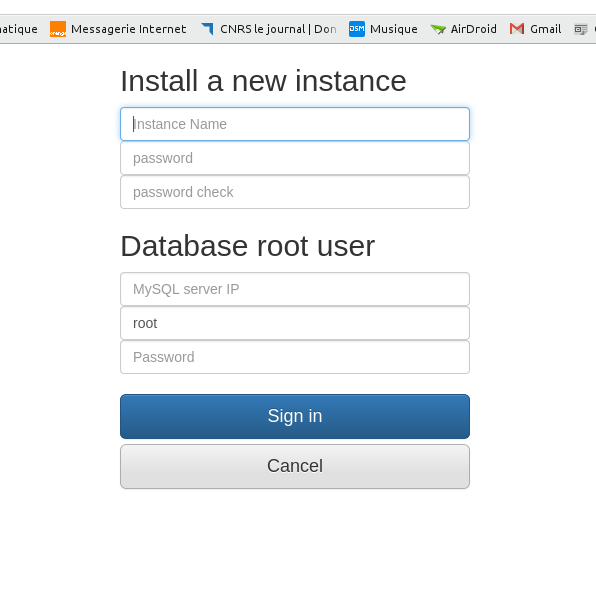Focus the database Password field

[295, 357]
